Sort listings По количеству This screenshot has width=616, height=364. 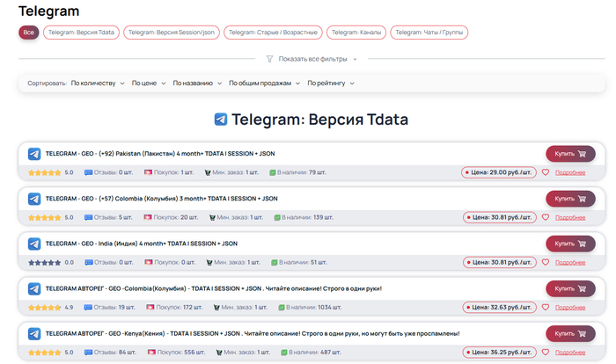click(x=97, y=84)
